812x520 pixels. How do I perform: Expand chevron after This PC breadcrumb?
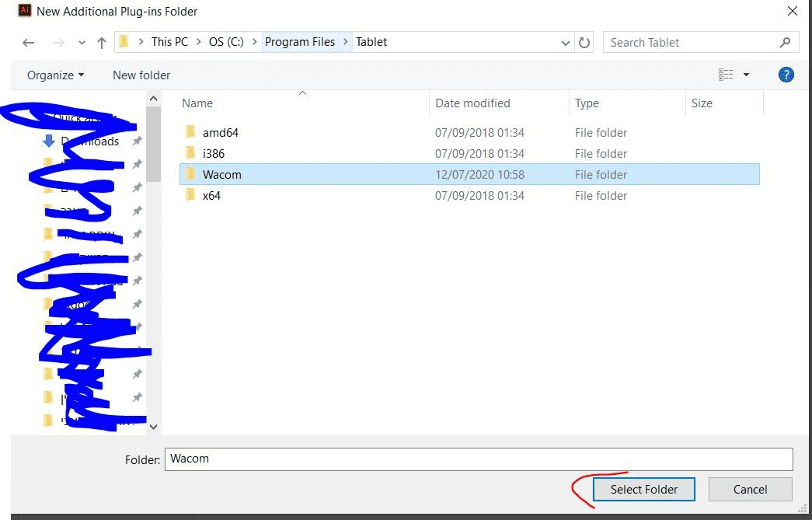coord(198,42)
